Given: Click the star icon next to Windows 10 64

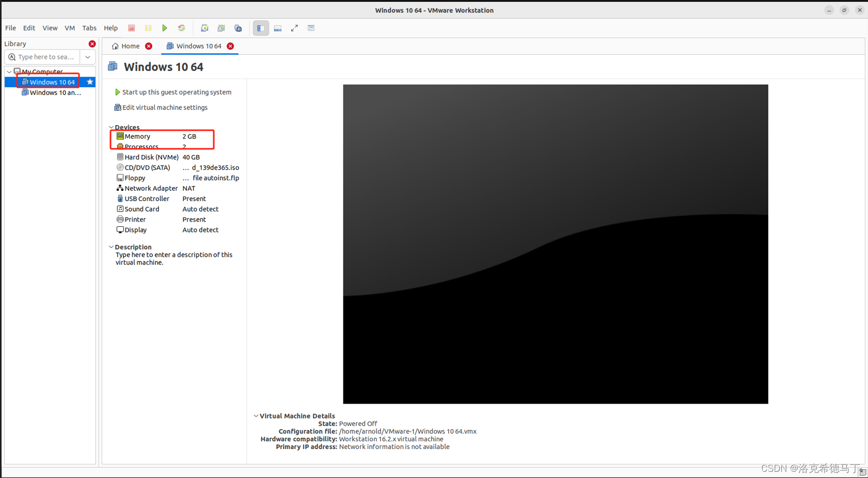Looking at the screenshot, I should pyautogui.click(x=90, y=82).
